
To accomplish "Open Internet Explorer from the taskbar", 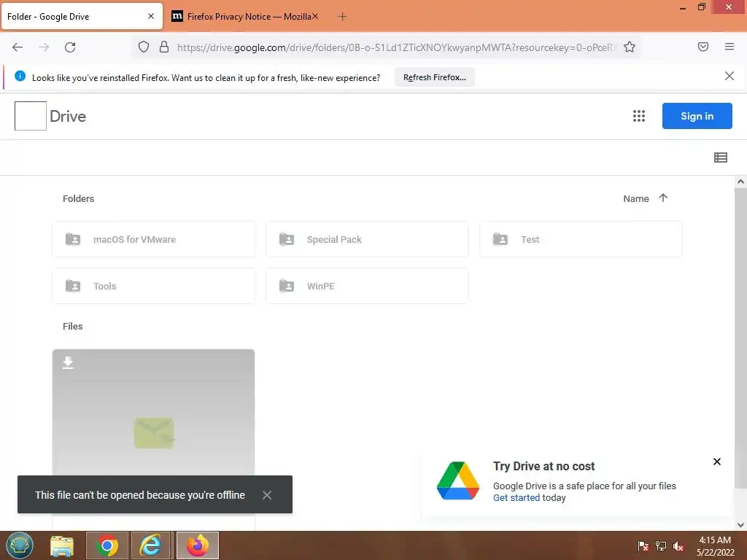I will tap(150, 545).
